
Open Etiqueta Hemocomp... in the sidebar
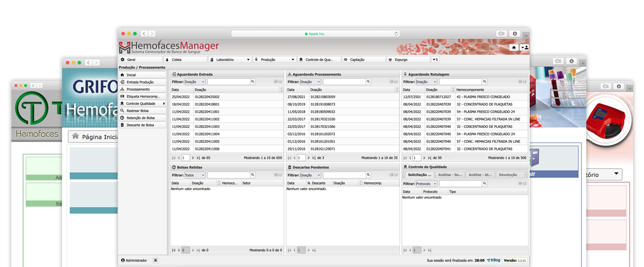tap(142, 96)
